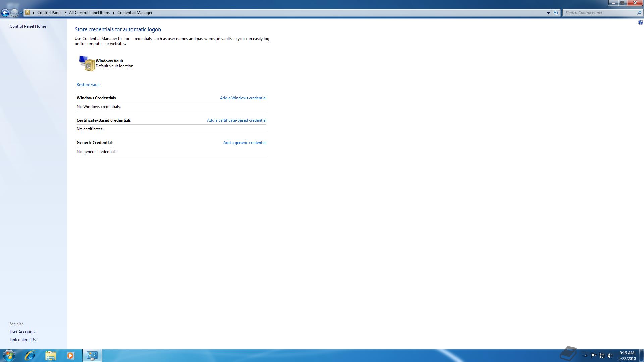Minimize the Credential Manager window
The height and width of the screenshot is (362, 644).
613,3
